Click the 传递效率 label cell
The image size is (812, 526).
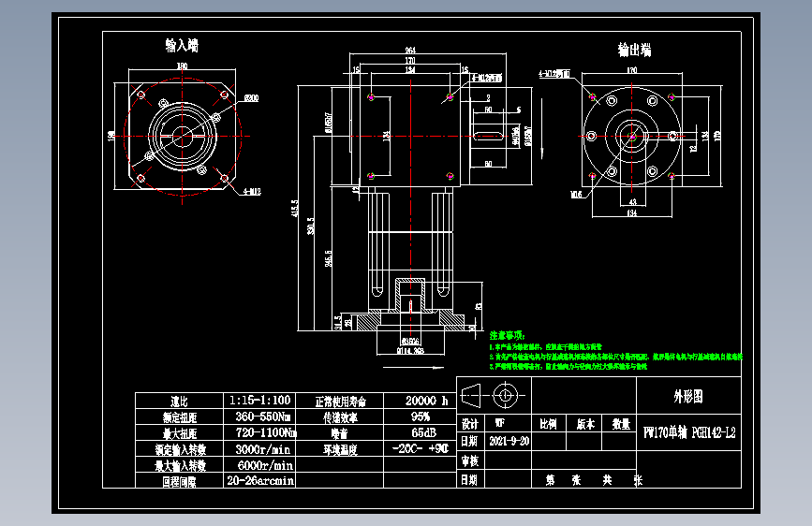click(x=340, y=417)
